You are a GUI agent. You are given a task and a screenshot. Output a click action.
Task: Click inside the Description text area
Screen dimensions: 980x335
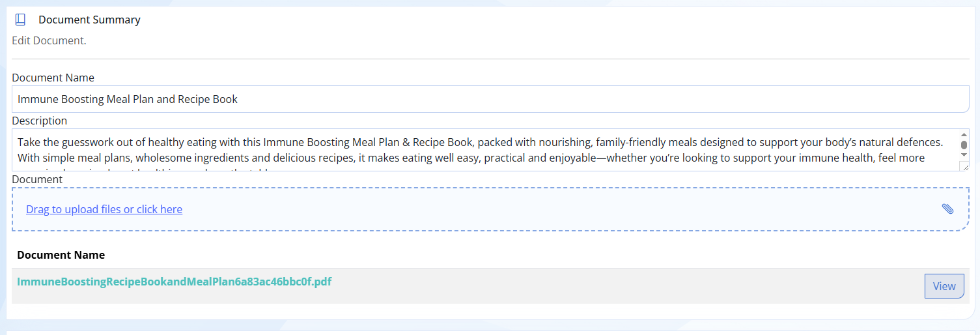click(485, 150)
